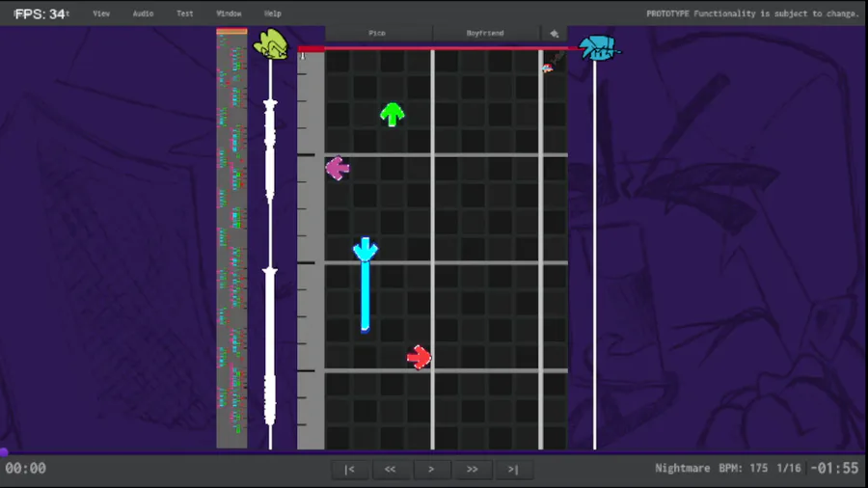Image resolution: width=868 pixels, height=488 pixels.
Task: Select the Boyfriend player column header
Action: click(x=485, y=33)
